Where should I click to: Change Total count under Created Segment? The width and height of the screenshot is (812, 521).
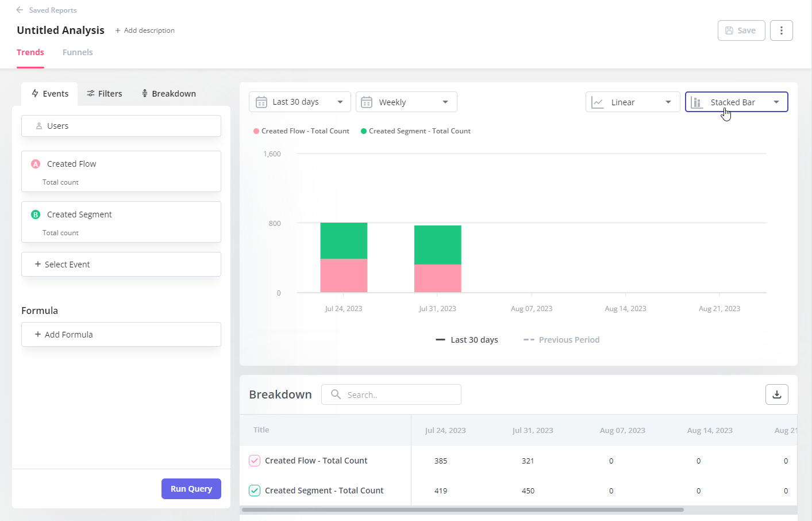[60, 233]
